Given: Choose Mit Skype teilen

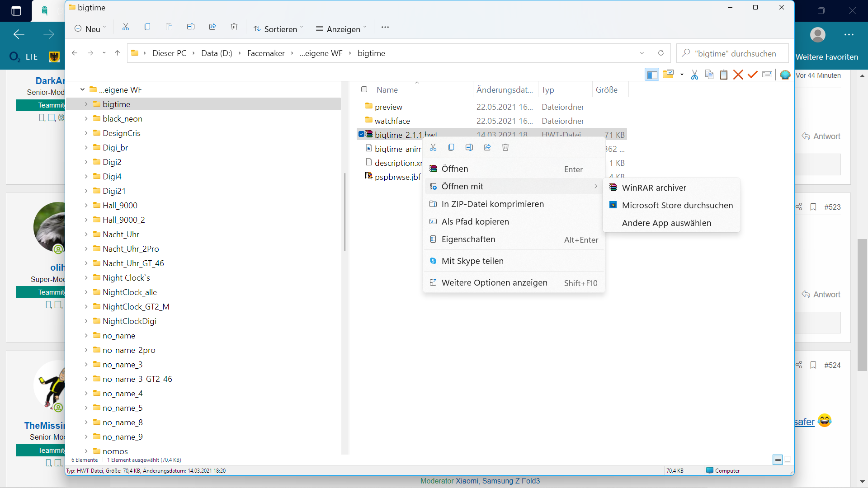Looking at the screenshot, I should tap(514, 261).
